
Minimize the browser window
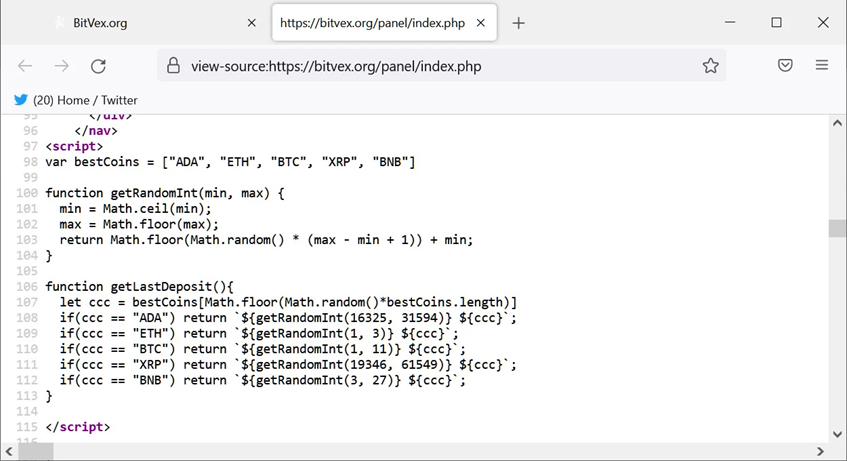point(730,23)
